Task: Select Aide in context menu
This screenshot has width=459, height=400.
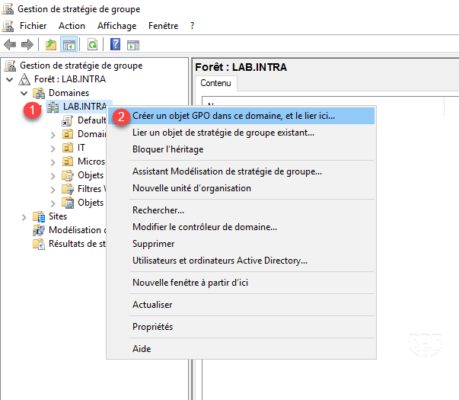Action: (x=241, y=349)
